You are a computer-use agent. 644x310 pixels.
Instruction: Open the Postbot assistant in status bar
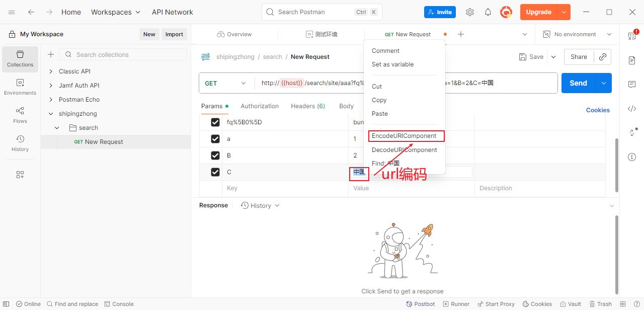click(421, 304)
